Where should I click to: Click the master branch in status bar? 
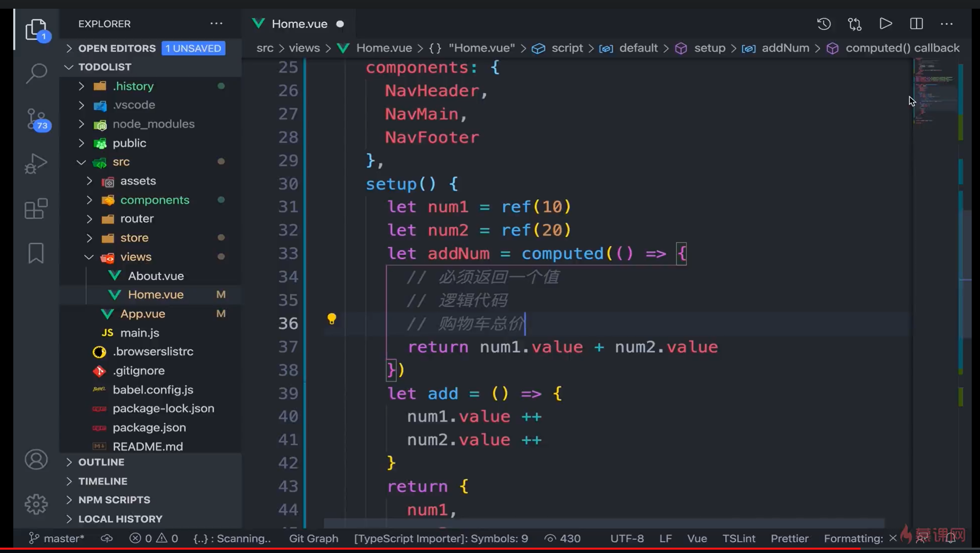[x=57, y=538]
